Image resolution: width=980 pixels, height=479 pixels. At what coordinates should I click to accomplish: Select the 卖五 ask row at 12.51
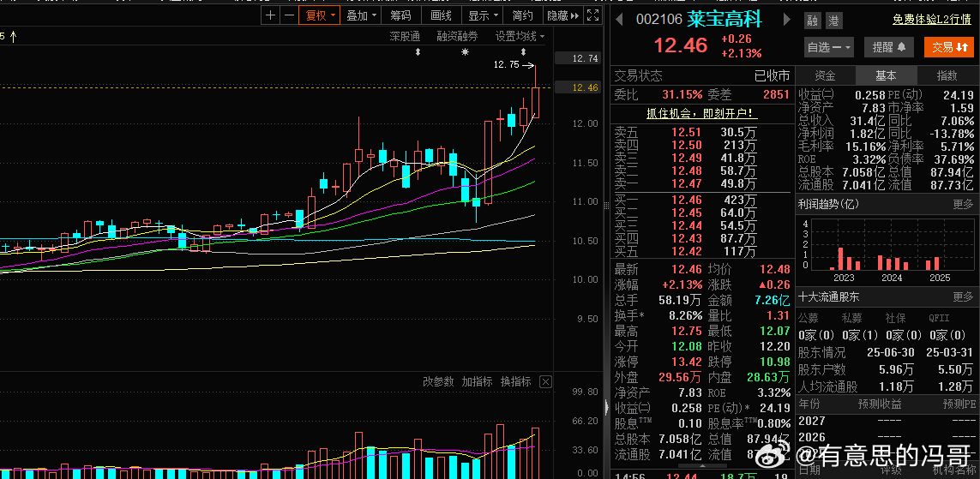click(702, 132)
